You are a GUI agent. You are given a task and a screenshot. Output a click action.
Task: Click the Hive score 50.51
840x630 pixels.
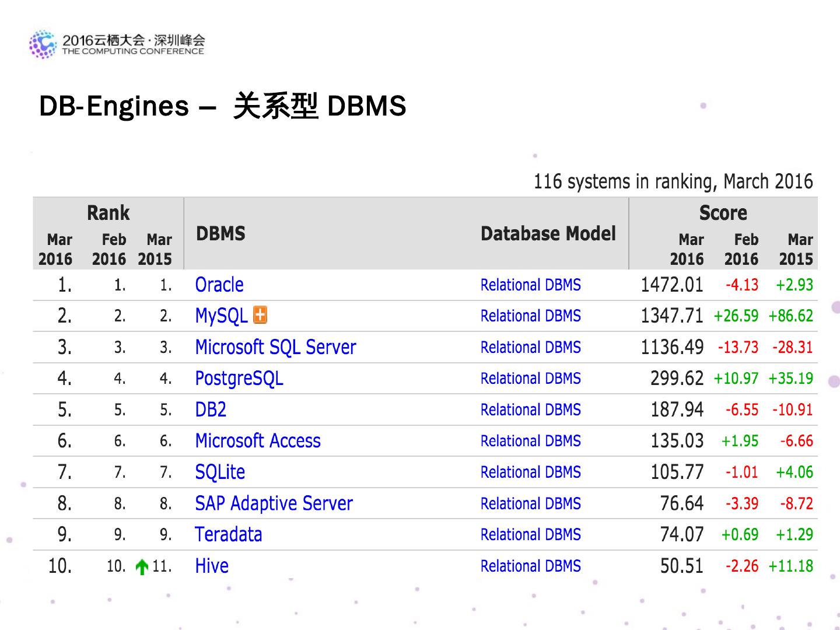[x=682, y=566]
